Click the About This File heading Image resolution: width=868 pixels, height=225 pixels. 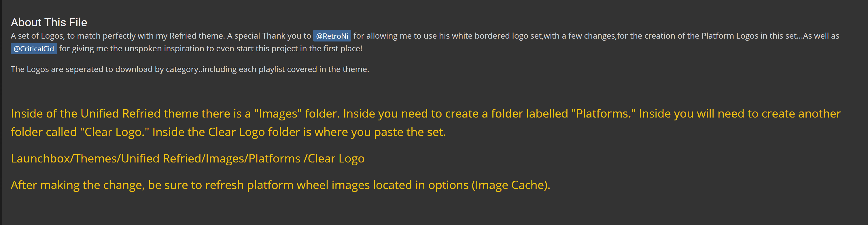point(49,22)
